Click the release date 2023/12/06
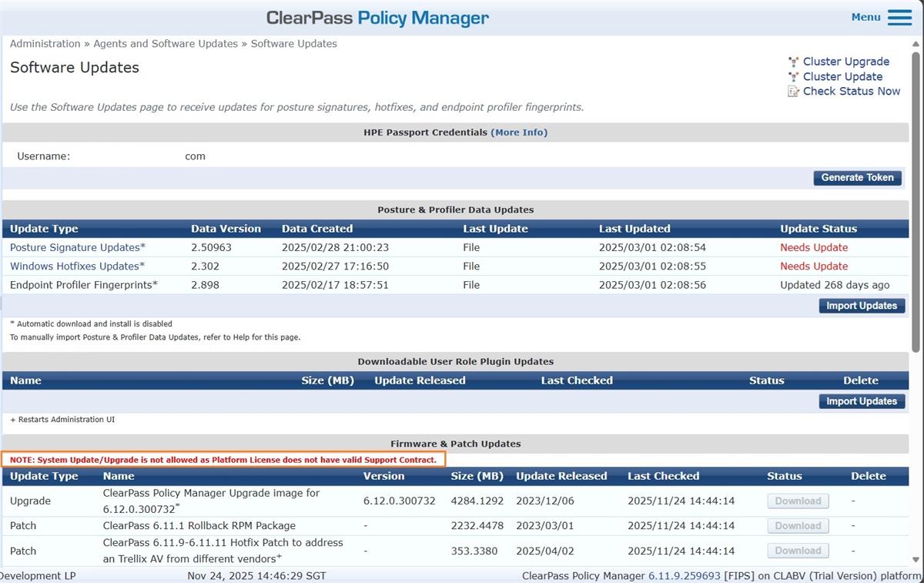 [545, 501]
